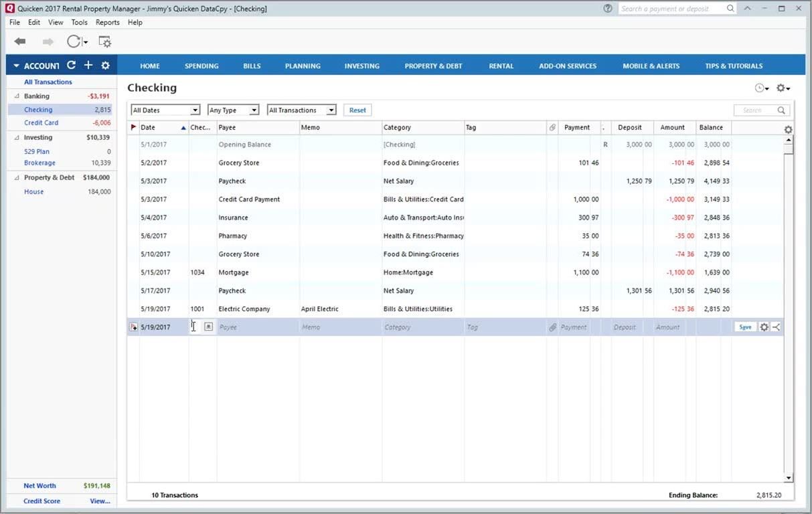Click the attachment paperclip column header
Screen dimensions: 812x514
(552, 127)
